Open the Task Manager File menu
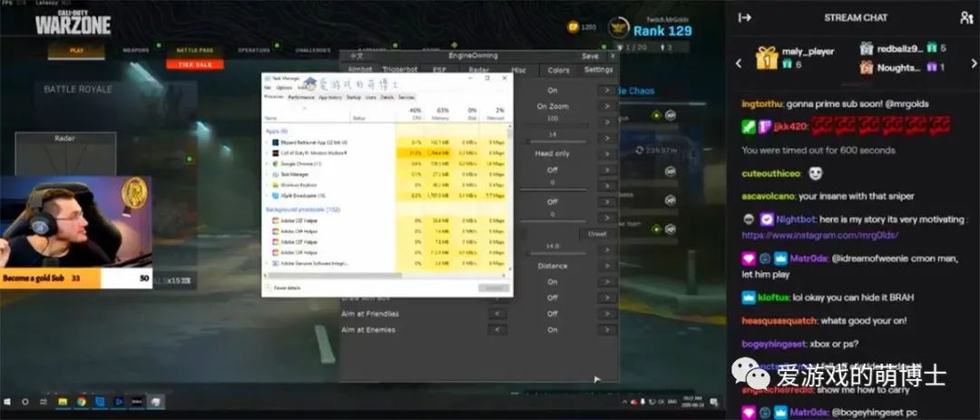 click(268, 88)
